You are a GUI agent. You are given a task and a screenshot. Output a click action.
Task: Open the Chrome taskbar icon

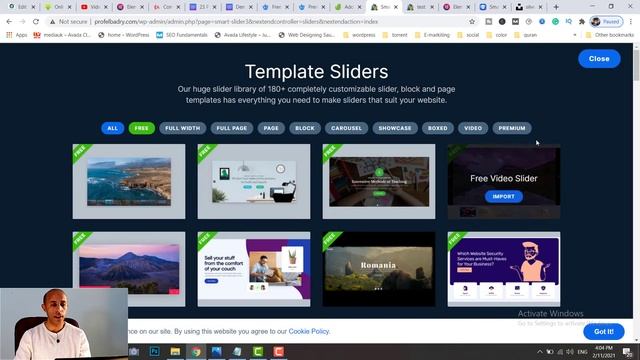click(x=196, y=351)
